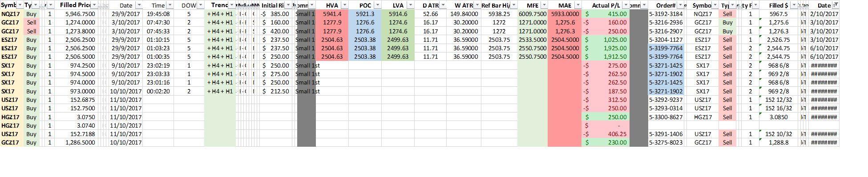Open the LVA column filter dropdown
This screenshot has height=177, width=868.
(410, 5)
